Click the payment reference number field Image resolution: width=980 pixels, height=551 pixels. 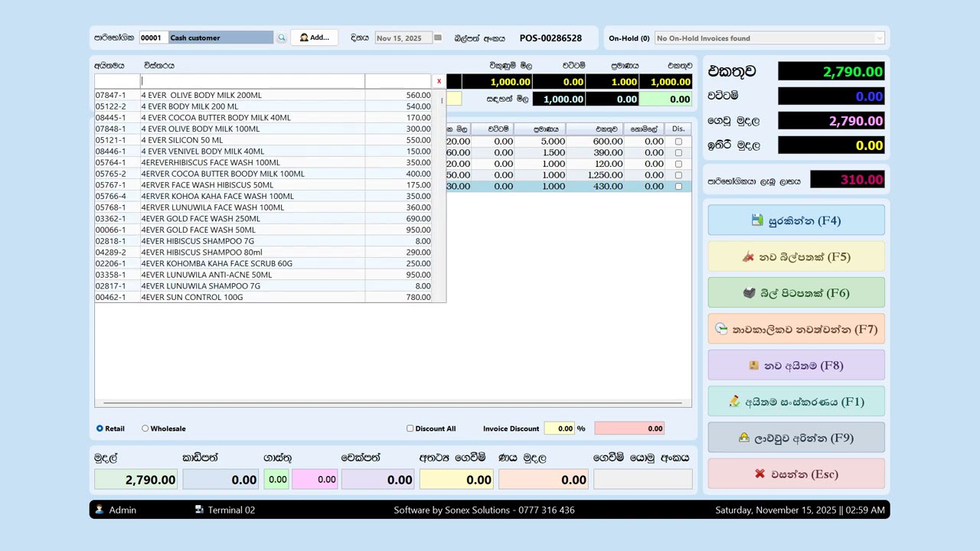(642, 480)
